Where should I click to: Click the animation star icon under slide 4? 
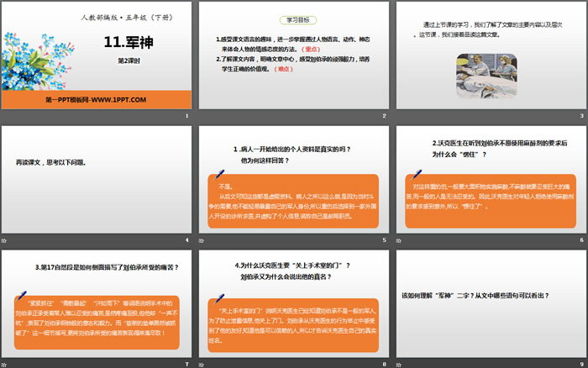click(3, 240)
